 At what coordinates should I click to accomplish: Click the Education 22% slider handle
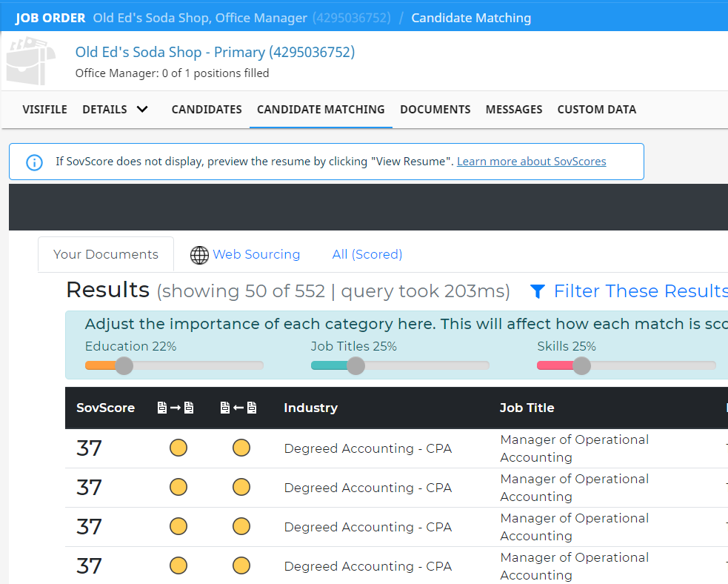point(124,365)
